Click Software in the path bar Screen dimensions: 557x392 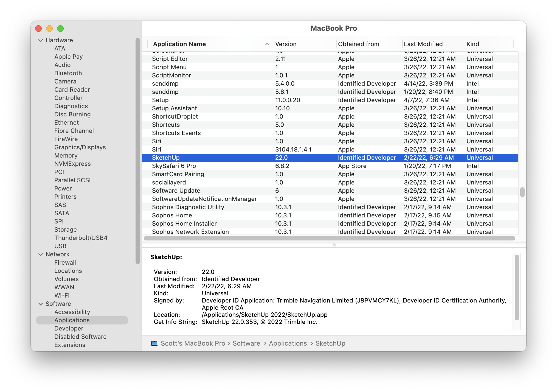coord(246,343)
